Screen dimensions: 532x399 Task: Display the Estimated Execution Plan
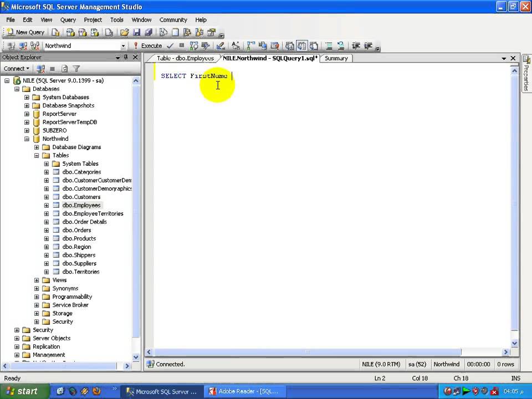(194, 45)
